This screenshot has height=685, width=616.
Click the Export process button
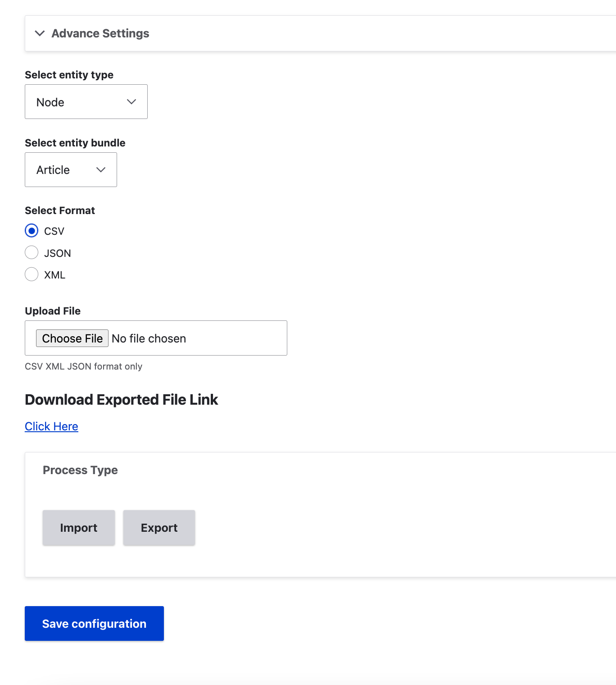click(x=159, y=528)
